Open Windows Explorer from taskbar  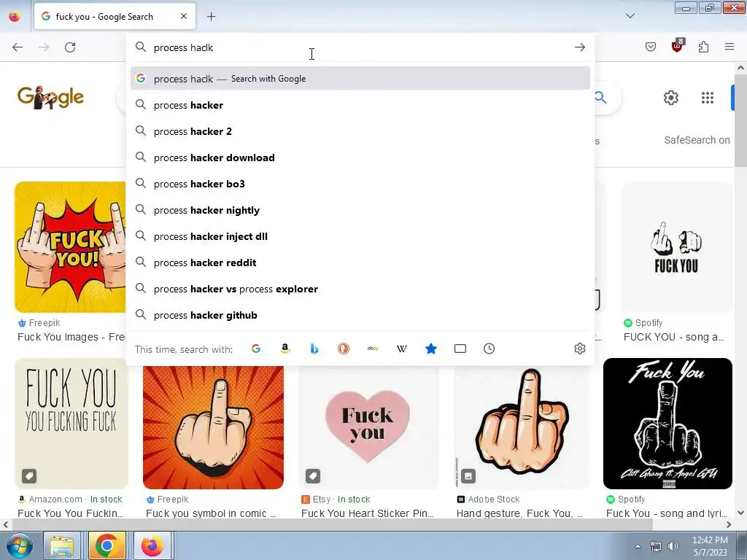(62, 545)
